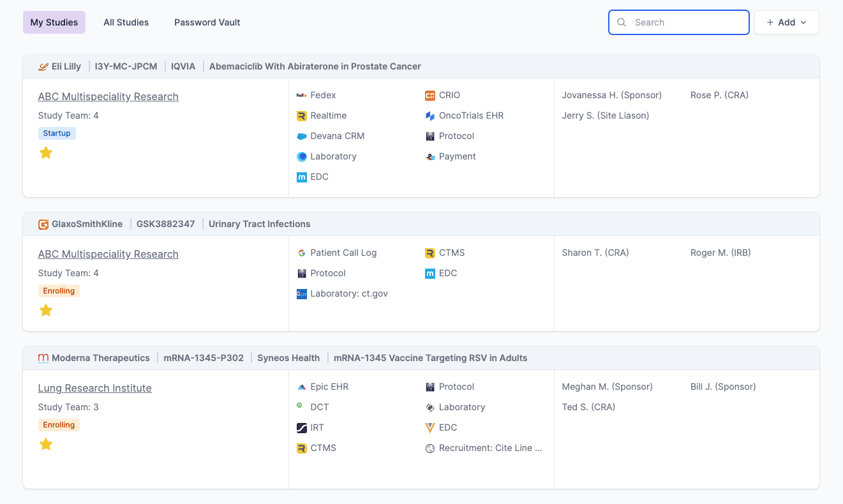The width and height of the screenshot is (843, 504).
Task: Click the Realtime icon
Action: [x=302, y=115]
